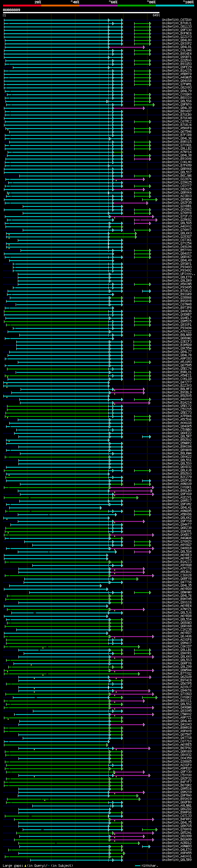Open hit UniRef100_Q9FS30
The width and height of the screenshot is (197, 868).
click(x=177, y=30)
